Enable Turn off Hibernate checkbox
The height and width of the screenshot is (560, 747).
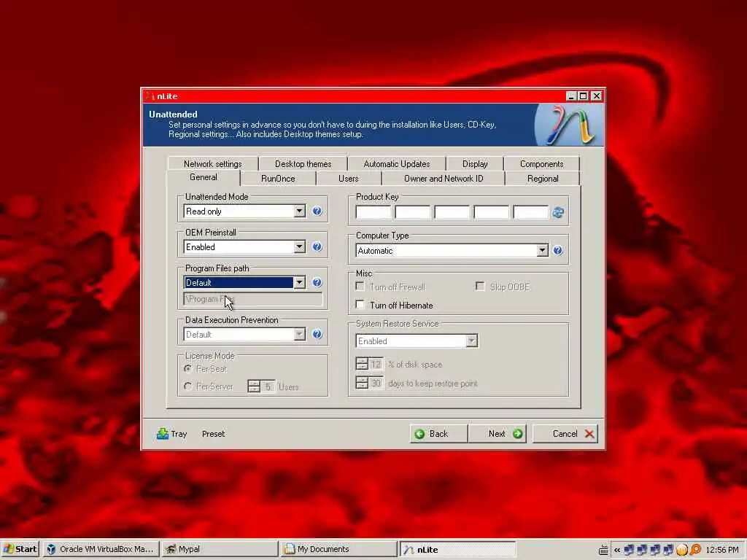(x=360, y=305)
